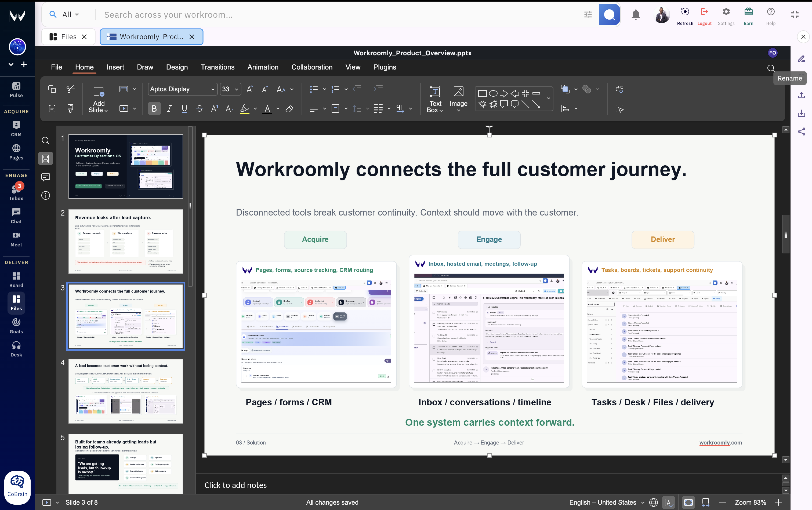The width and height of the screenshot is (812, 510).
Task: Open the English – United States language dropdown
Action: tap(606, 502)
